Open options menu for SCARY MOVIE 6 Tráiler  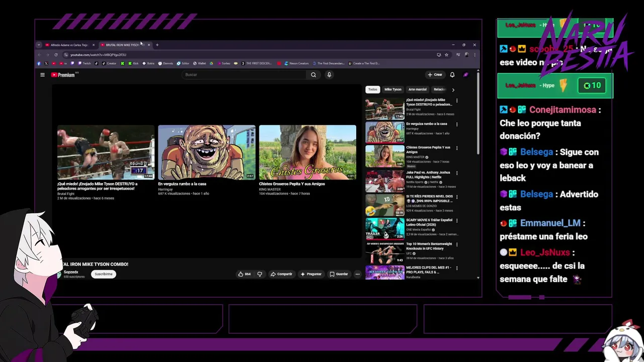click(457, 220)
